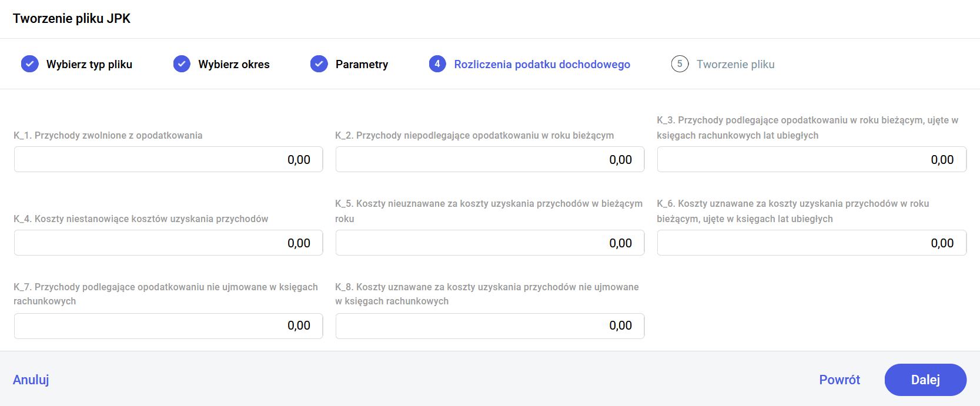This screenshot has height=406, width=980.
Task: Select Tworzenie pliku step label
Action: [735, 65]
